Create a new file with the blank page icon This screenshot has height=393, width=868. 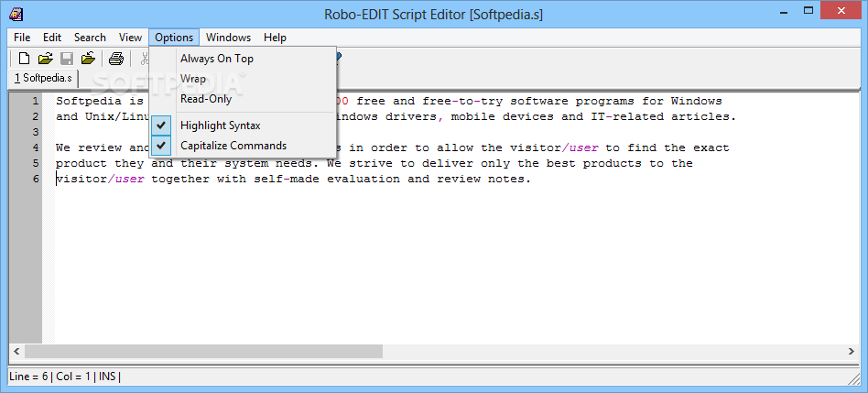tap(24, 58)
